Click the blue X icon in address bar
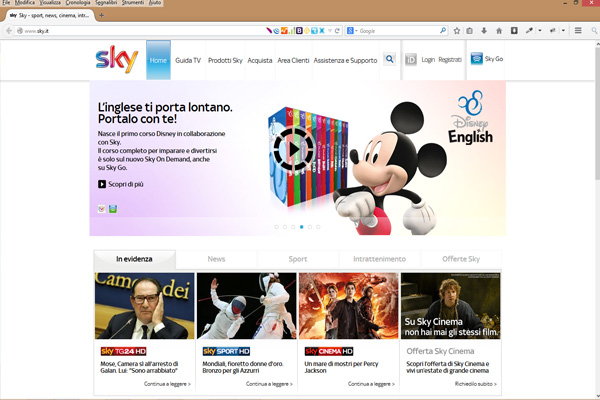Viewport: 600px width, 400px height. pos(322,31)
